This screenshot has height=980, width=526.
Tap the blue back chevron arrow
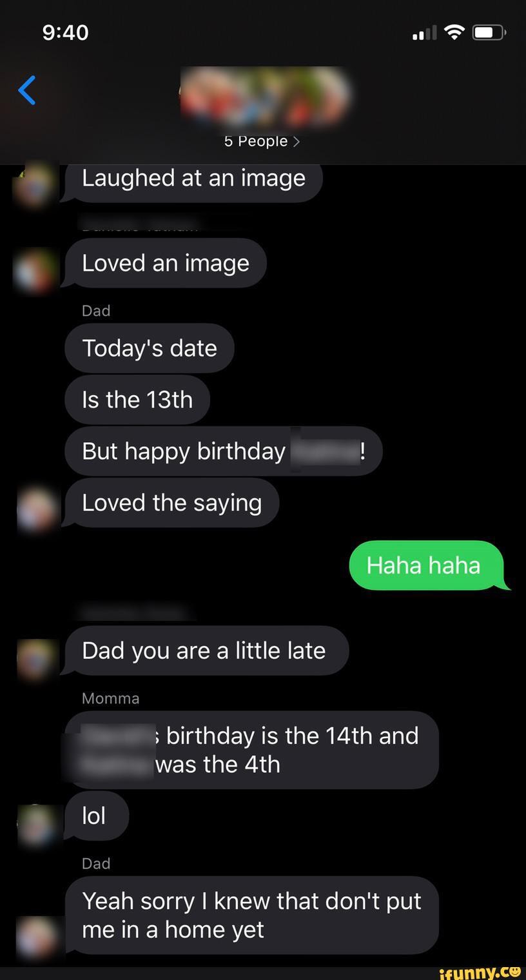[x=26, y=90]
